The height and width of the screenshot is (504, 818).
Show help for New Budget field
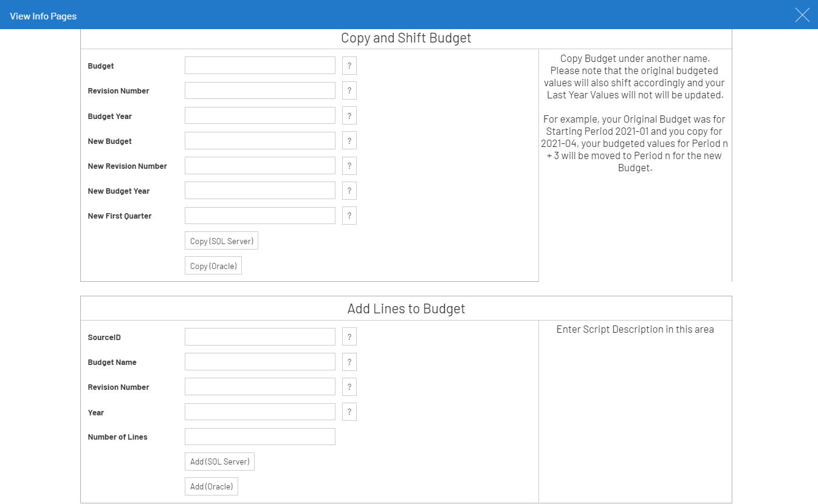tap(349, 141)
